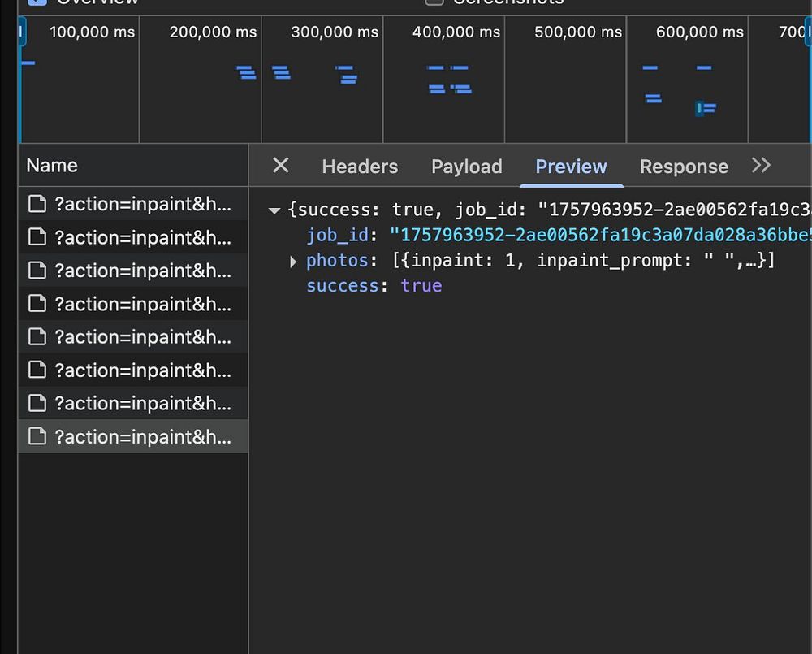Click the fourth inpaint request file icon

click(37, 303)
